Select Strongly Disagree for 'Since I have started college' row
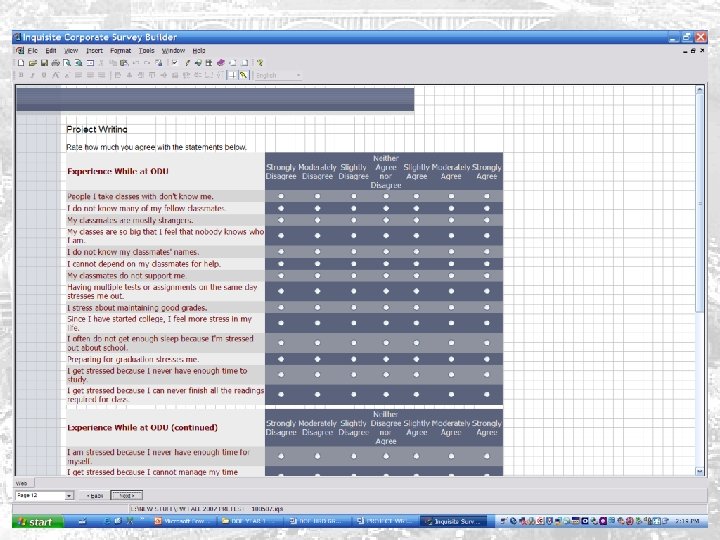 pos(281,323)
